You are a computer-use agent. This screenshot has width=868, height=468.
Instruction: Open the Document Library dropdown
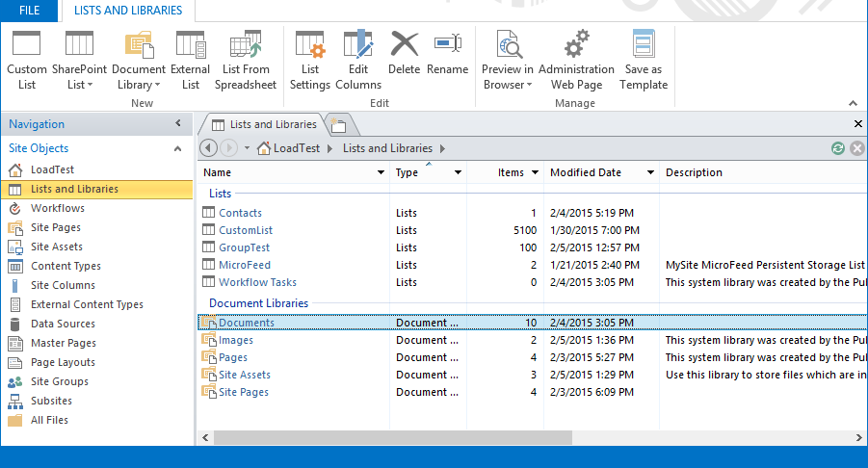click(x=139, y=77)
